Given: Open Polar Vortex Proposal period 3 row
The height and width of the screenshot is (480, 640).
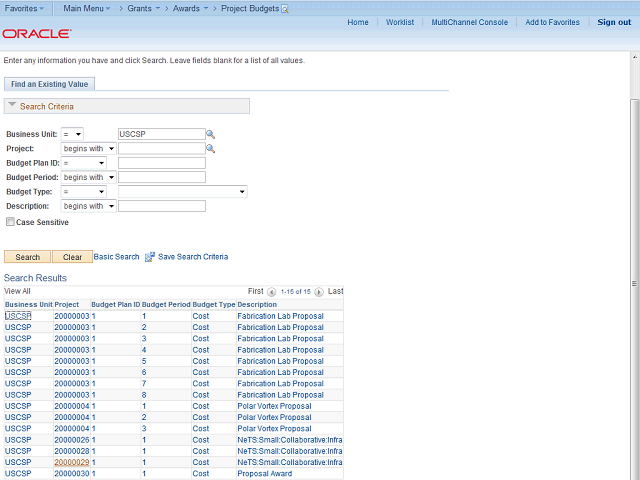Looking at the screenshot, I should point(174,429).
